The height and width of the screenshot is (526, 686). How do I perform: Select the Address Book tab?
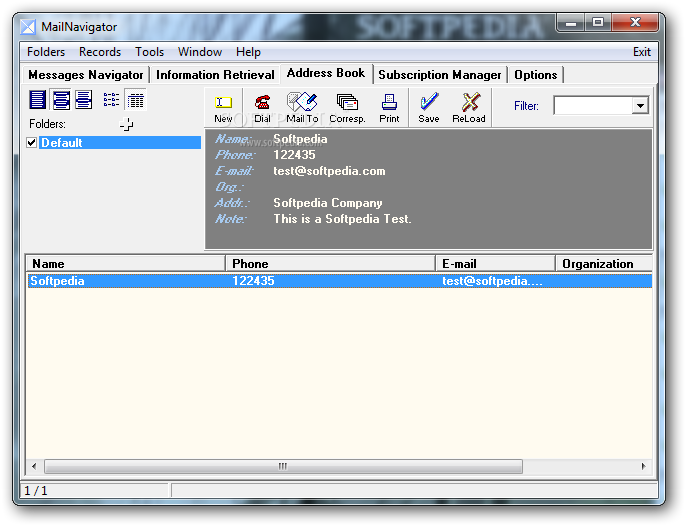click(x=326, y=73)
